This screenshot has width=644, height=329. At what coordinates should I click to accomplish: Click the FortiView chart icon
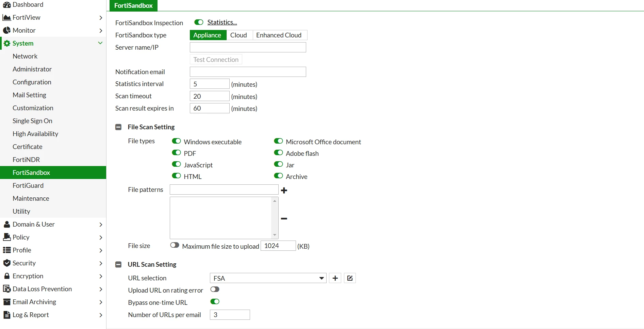[x=7, y=17]
